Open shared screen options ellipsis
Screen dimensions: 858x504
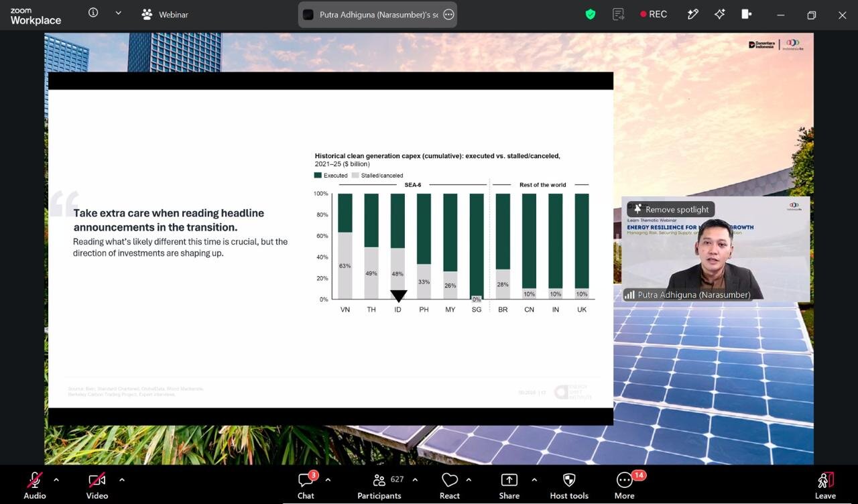[x=448, y=14]
